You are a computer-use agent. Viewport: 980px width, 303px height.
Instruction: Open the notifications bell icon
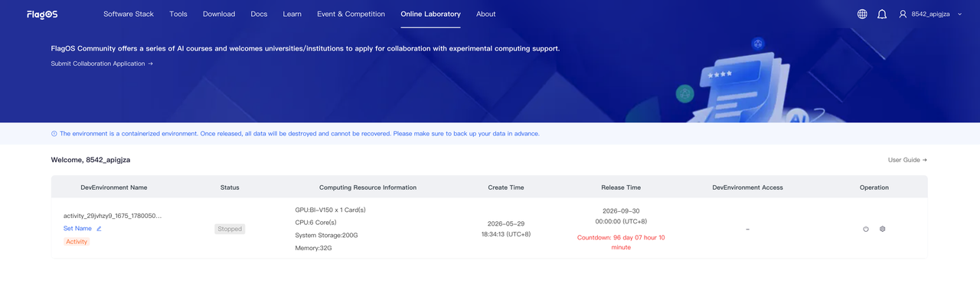[x=882, y=14]
